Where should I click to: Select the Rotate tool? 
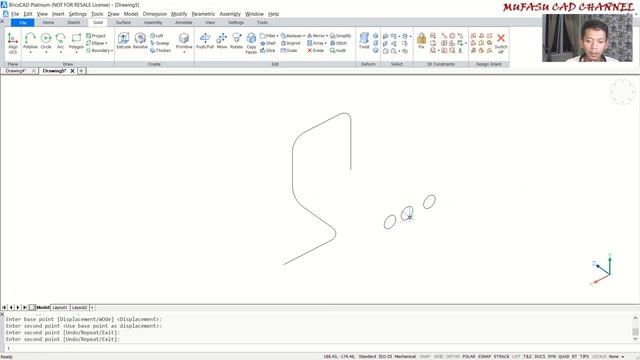tap(236, 41)
